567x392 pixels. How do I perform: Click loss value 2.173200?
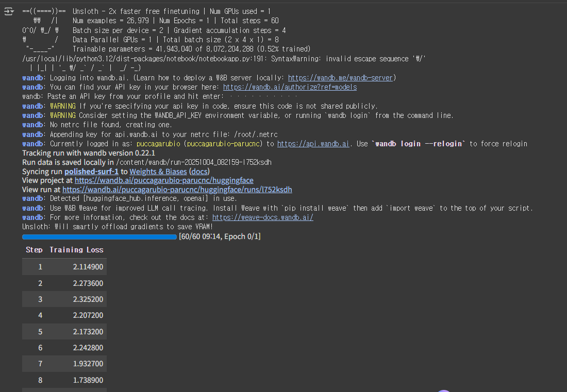(88, 332)
